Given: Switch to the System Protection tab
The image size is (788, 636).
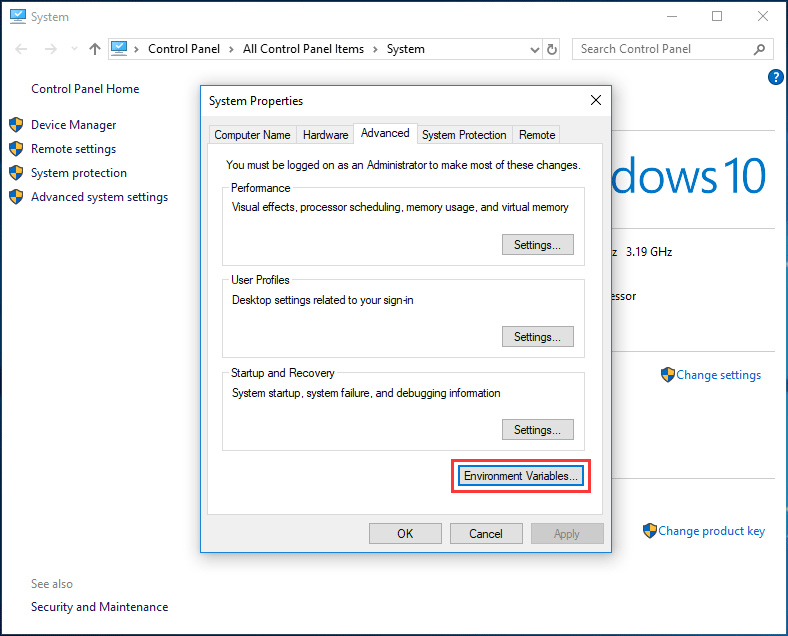Looking at the screenshot, I should (464, 135).
